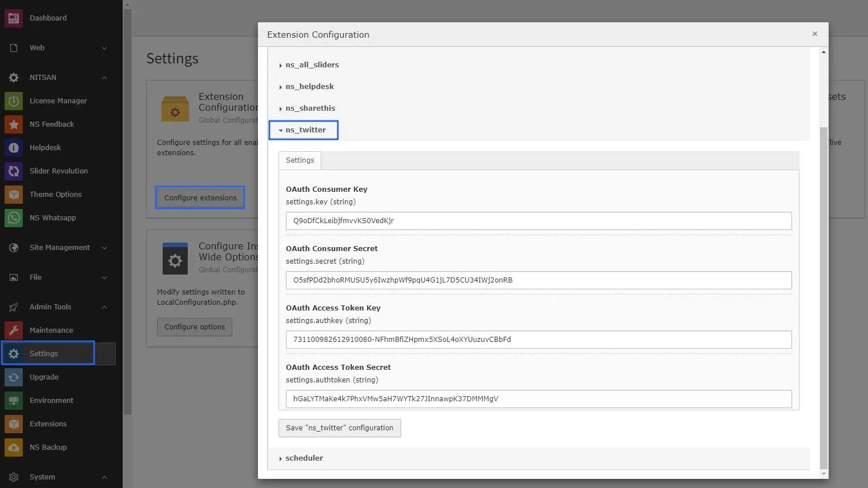Screen dimensions: 868x488
Task: Close the Extension Configuration dialog
Action: click(815, 34)
